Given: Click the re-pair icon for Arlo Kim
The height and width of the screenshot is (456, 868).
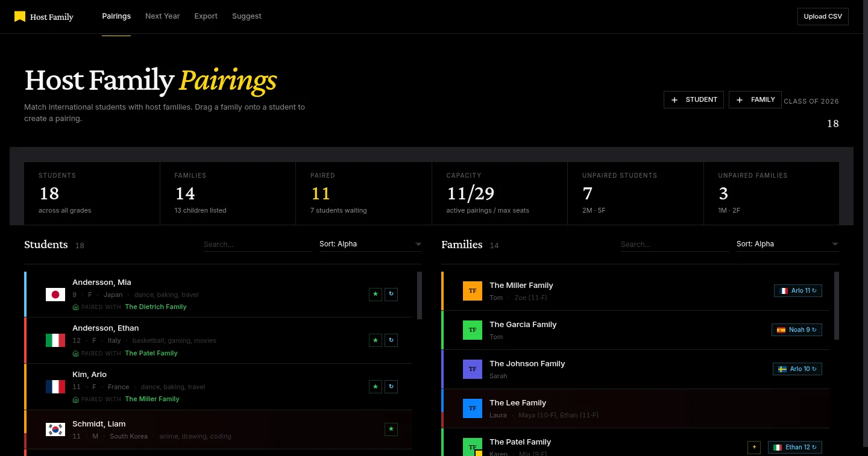Looking at the screenshot, I should coord(391,386).
